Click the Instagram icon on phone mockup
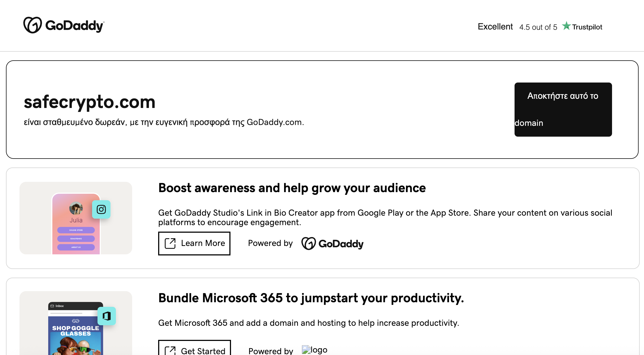Screen dimensions: 644x355 [101, 209]
